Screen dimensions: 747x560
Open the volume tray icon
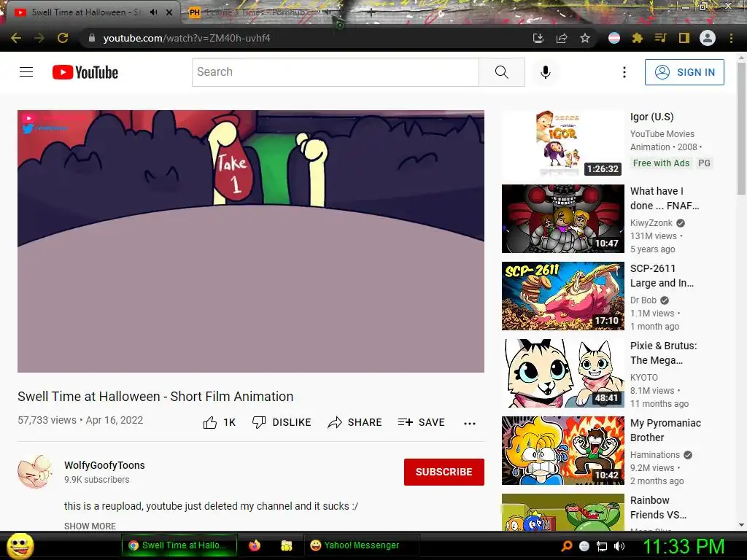pyautogui.click(x=619, y=546)
